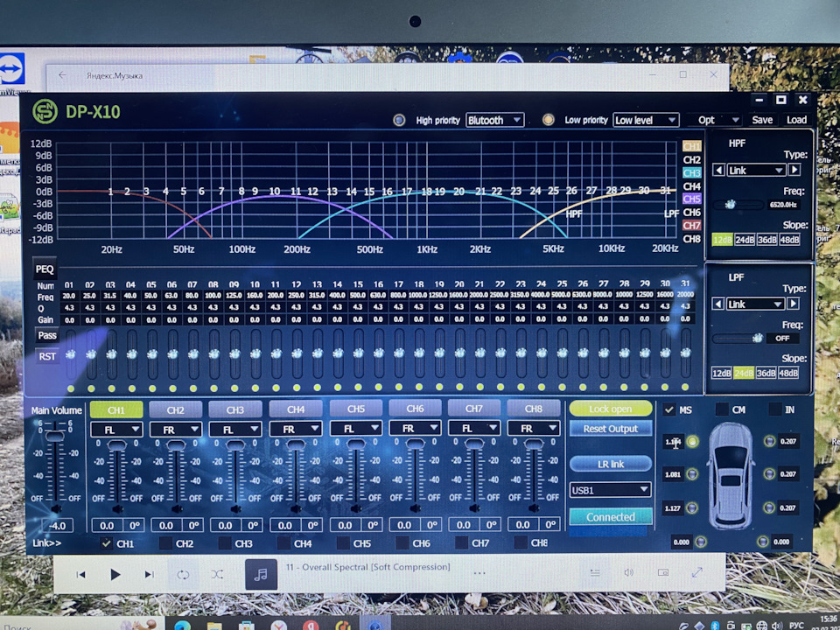Click the volume speaker icon in music player
The width and height of the screenshot is (840, 630).
629,572
